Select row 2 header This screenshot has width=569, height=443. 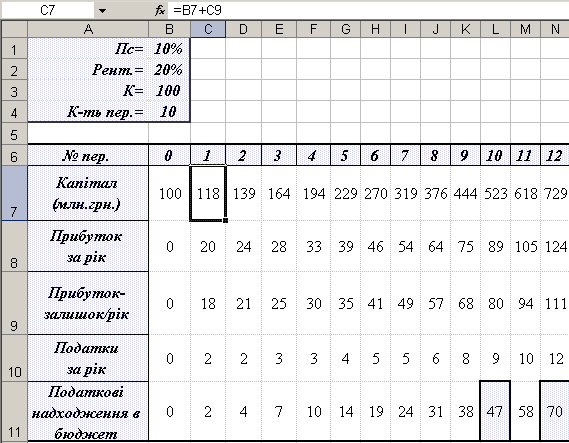pyautogui.click(x=14, y=69)
